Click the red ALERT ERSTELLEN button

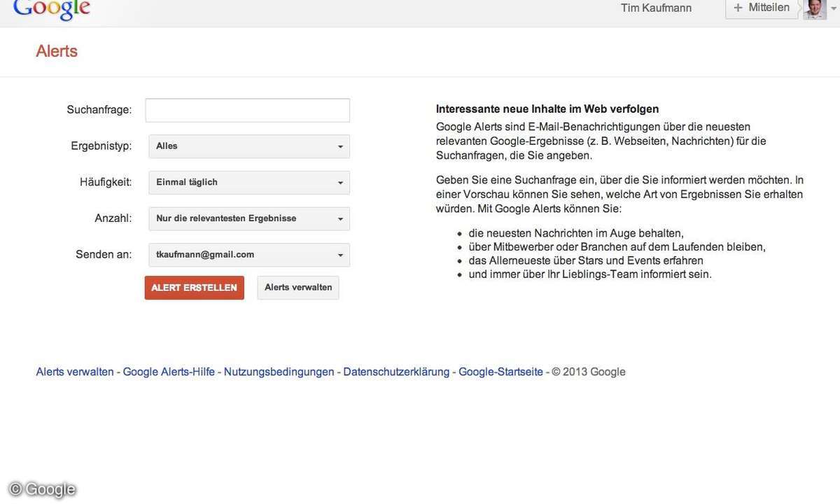(x=195, y=288)
